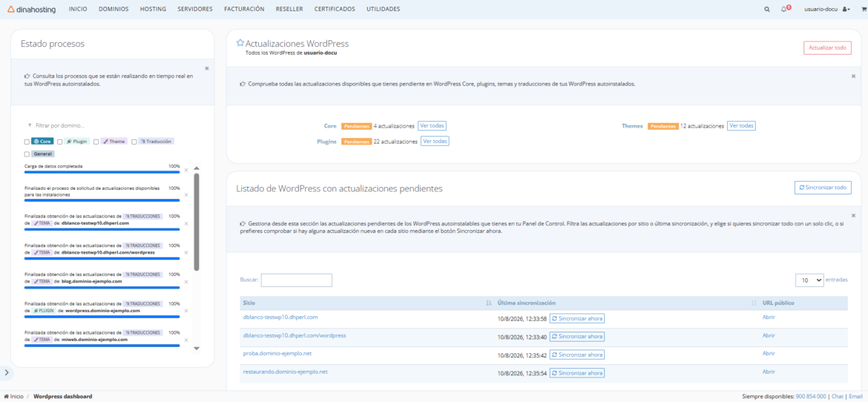Open site link restaurando.dominio-ejemplo.net

[286, 372]
